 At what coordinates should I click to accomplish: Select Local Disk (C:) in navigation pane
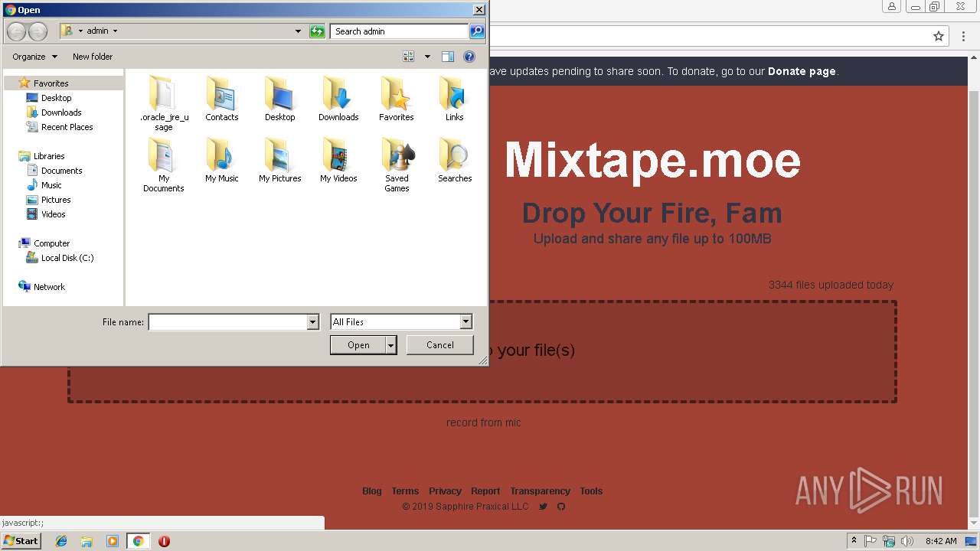click(x=67, y=258)
